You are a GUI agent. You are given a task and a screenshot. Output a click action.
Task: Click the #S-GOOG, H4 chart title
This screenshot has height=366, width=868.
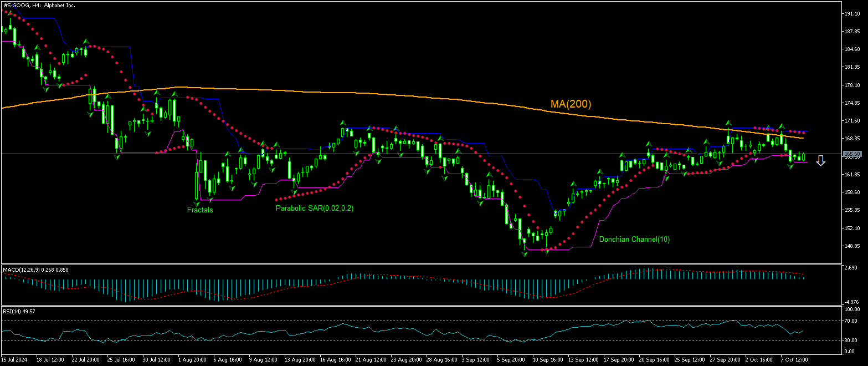click(39, 5)
